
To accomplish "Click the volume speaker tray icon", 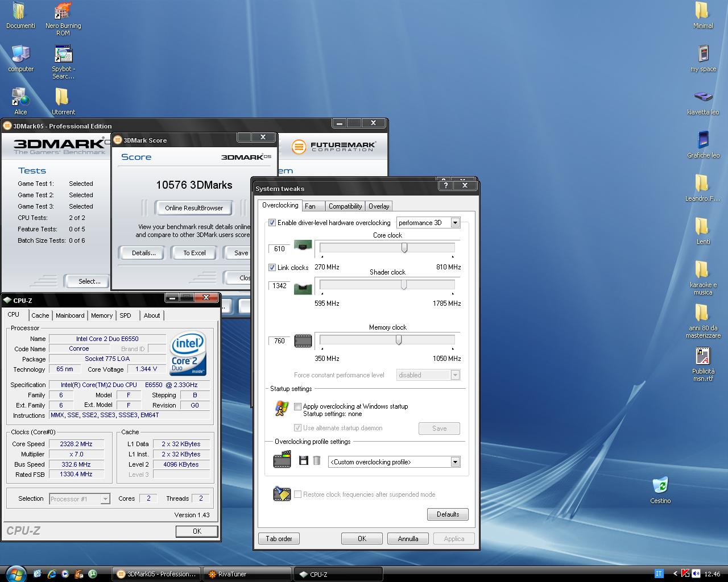I will (696, 574).
